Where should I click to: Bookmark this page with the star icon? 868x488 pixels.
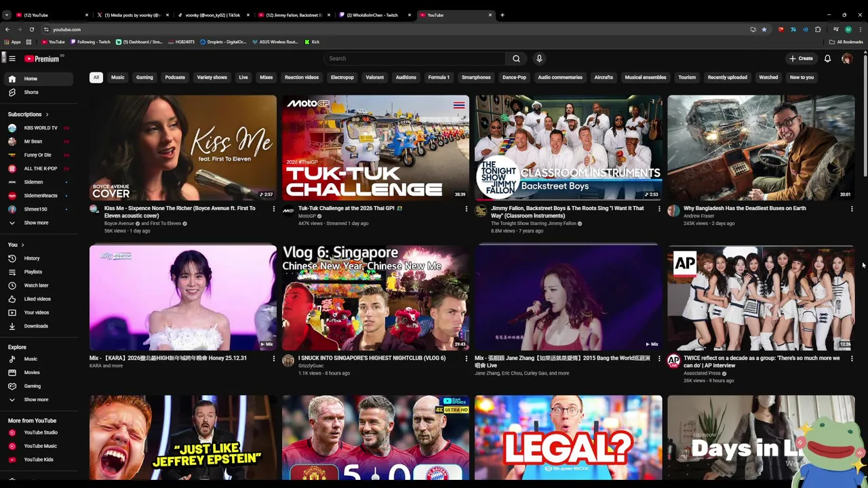tap(764, 29)
